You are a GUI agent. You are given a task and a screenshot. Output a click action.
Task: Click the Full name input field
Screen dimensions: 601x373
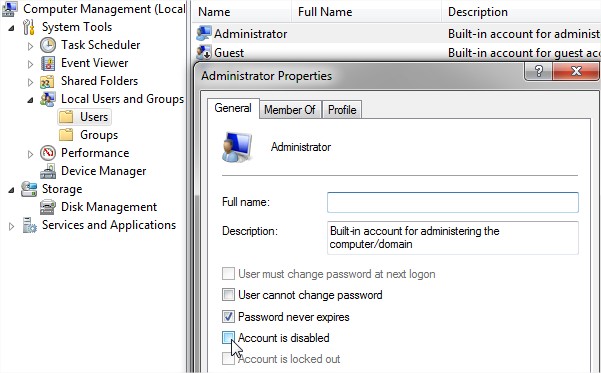(453, 202)
